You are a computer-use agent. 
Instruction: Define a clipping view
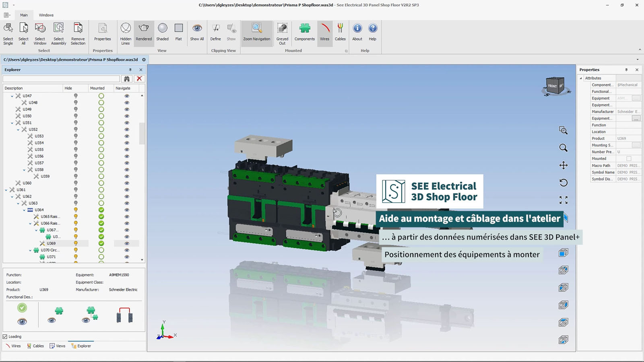216,32
